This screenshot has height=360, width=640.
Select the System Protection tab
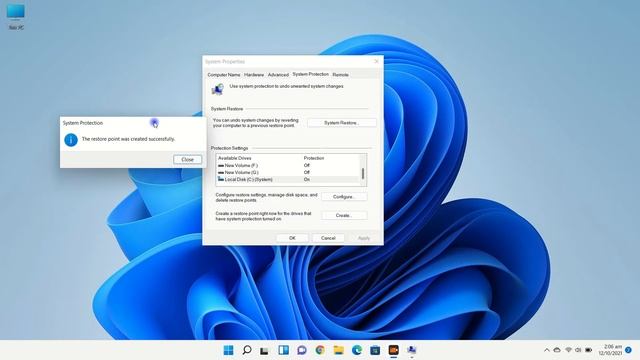point(311,74)
